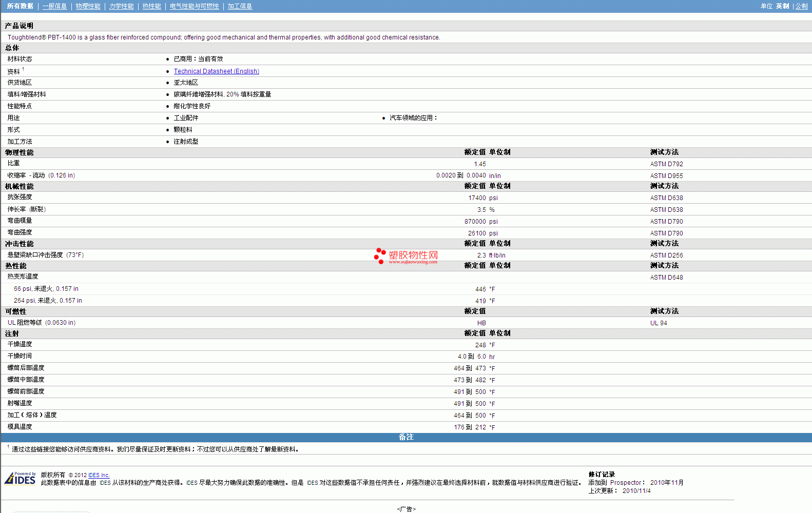812x513 pixels.
Task: Open the 力学性能 tab
Action: (x=121, y=6)
